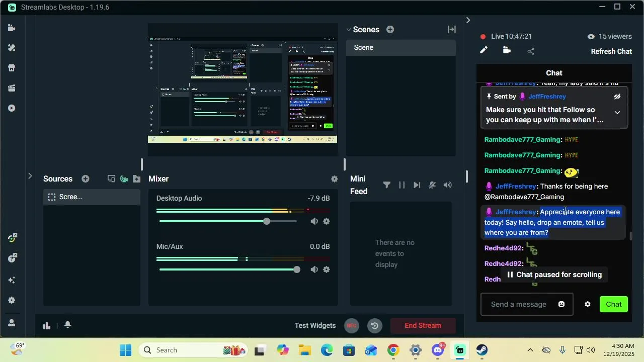The height and width of the screenshot is (362, 644).
Task: Mute Mini Feed event alerts
Action: coord(432,185)
